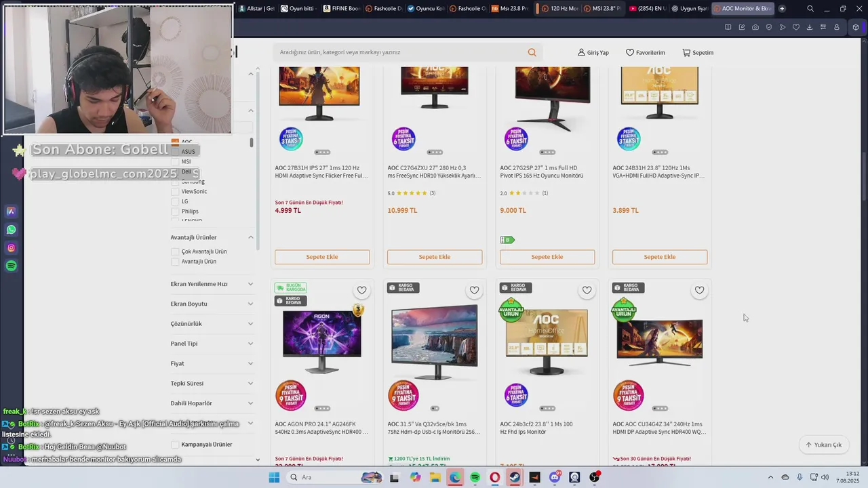Open Steam from the taskbar
The width and height of the screenshot is (868, 488).
[515, 477]
